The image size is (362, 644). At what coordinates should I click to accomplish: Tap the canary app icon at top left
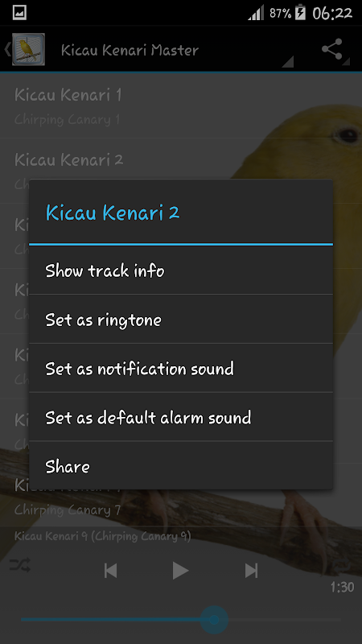[x=28, y=49]
